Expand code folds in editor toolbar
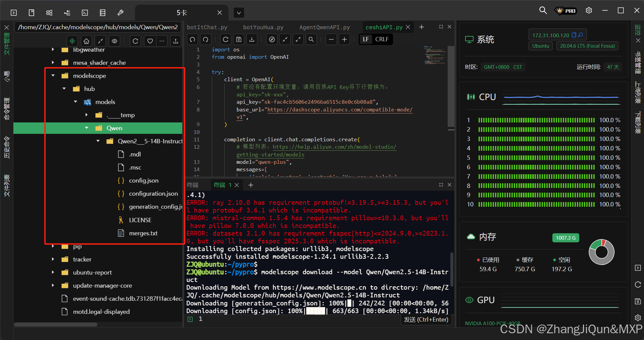This screenshot has height=340, width=644. coord(298,39)
